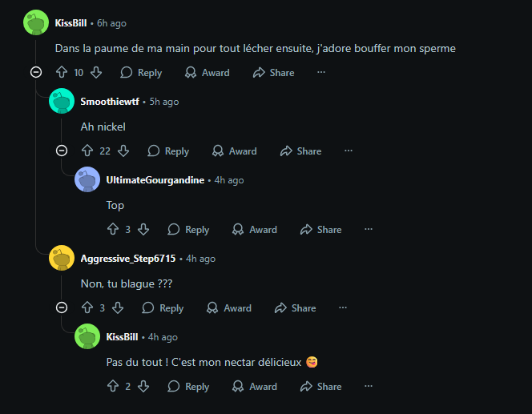The height and width of the screenshot is (414, 532).
Task: Downvote KissBill's top comment
Action: (x=96, y=73)
